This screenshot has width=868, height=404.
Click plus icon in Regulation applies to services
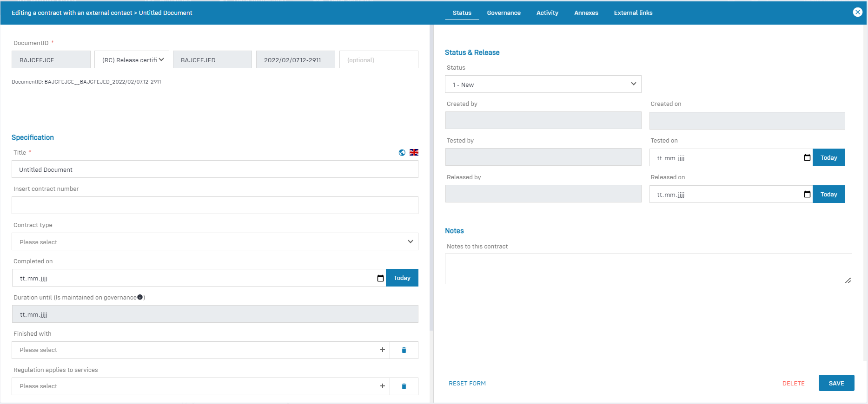click(382, 386)
